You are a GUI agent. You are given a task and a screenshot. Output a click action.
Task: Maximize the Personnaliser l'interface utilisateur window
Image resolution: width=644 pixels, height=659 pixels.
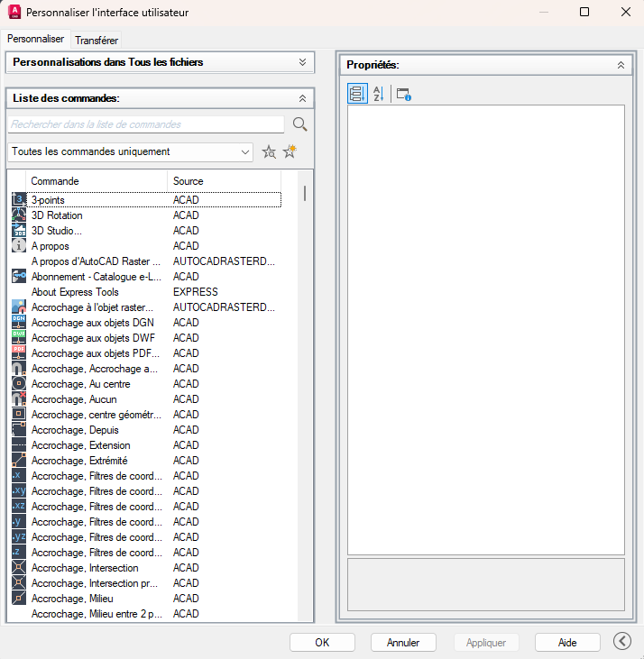(584, 12)
